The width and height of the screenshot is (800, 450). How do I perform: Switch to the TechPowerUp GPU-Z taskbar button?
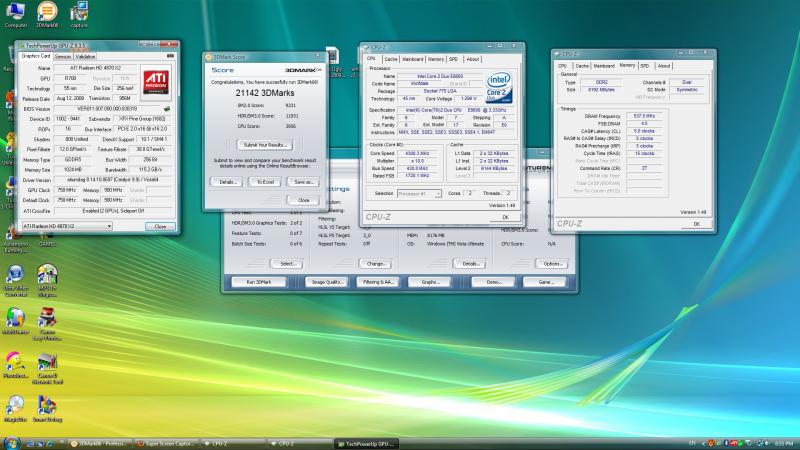(366, 444)
